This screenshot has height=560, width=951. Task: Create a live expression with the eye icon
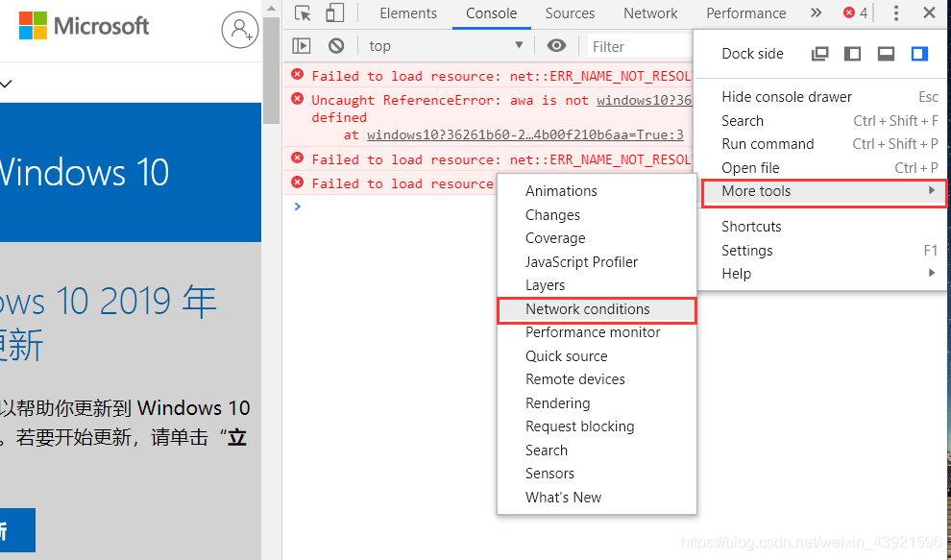click(556, 45)
